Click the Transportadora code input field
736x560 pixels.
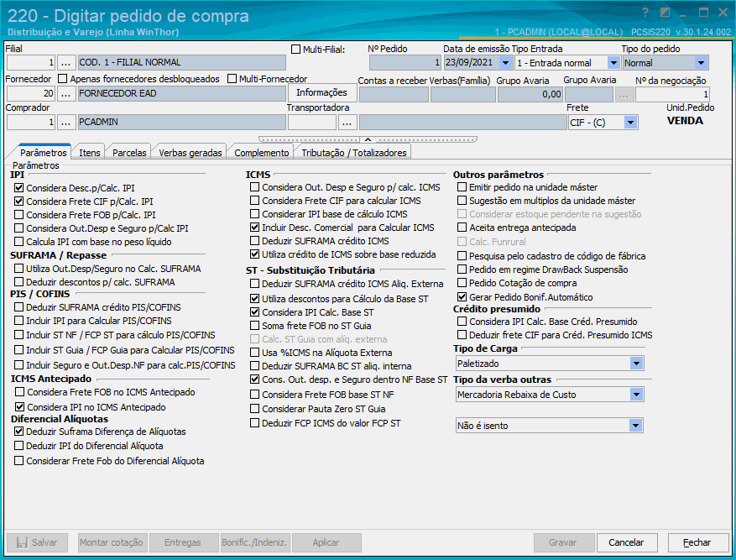click(x=311, y=122)
